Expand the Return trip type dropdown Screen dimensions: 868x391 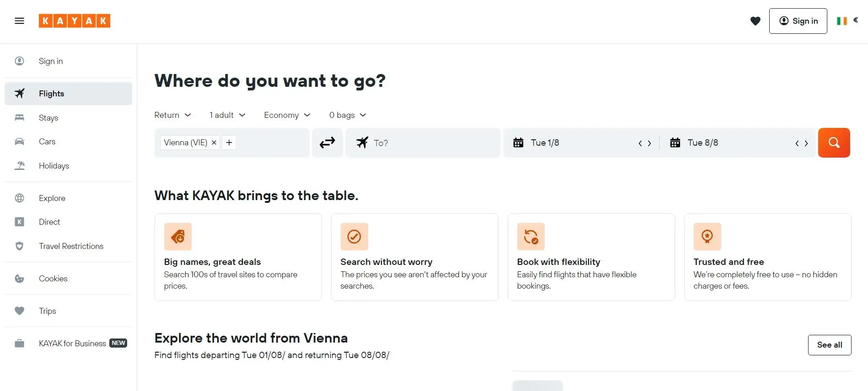pos(172,115)
